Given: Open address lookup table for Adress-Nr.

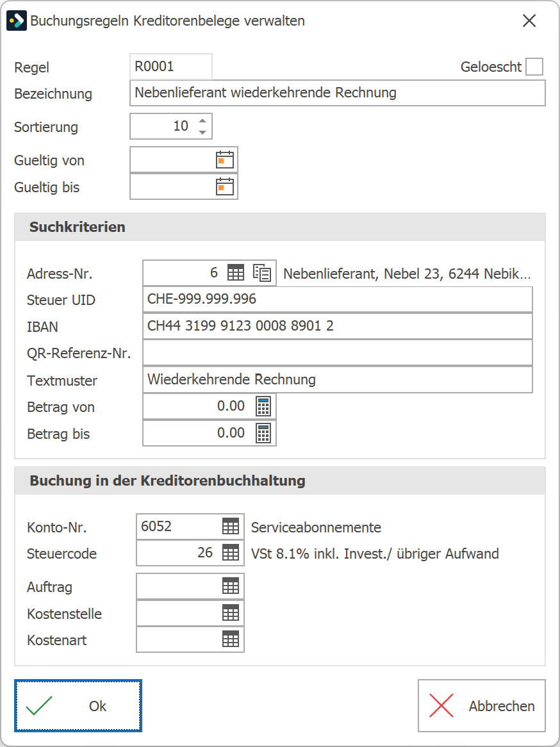Looking at the screenshot, I should tap(235, 272).
